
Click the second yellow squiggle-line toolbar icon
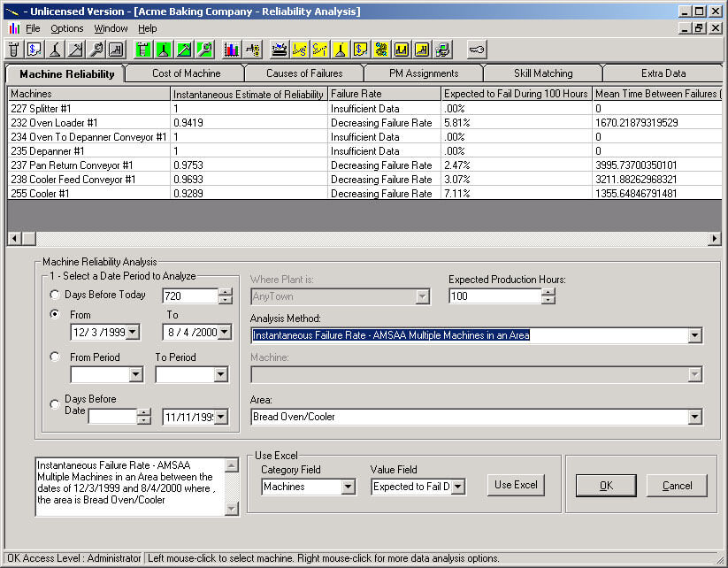(320, 50)
